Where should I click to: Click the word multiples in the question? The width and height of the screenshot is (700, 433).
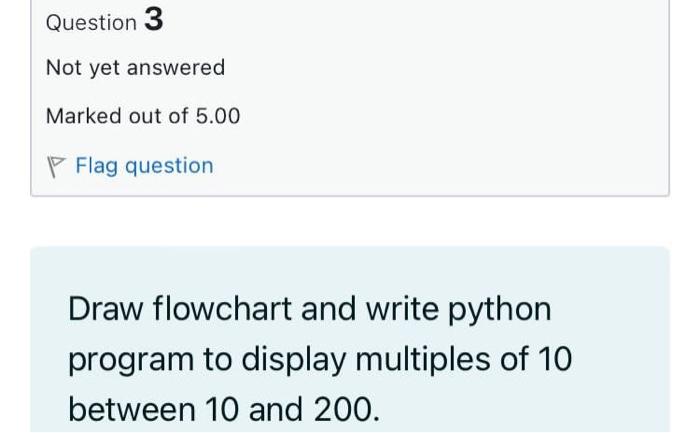pyautogui.click(x=423, y=360)
